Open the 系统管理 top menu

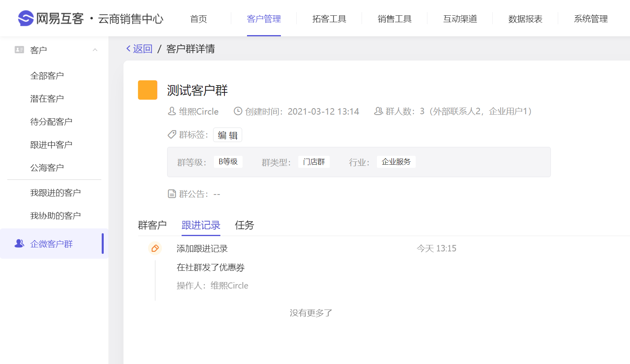591,19
